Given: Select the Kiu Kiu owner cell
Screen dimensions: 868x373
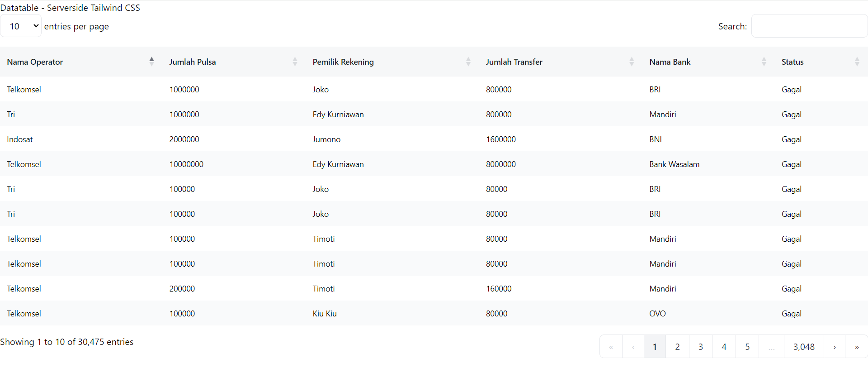Looking at the screenshot, I should coord(325,314).
